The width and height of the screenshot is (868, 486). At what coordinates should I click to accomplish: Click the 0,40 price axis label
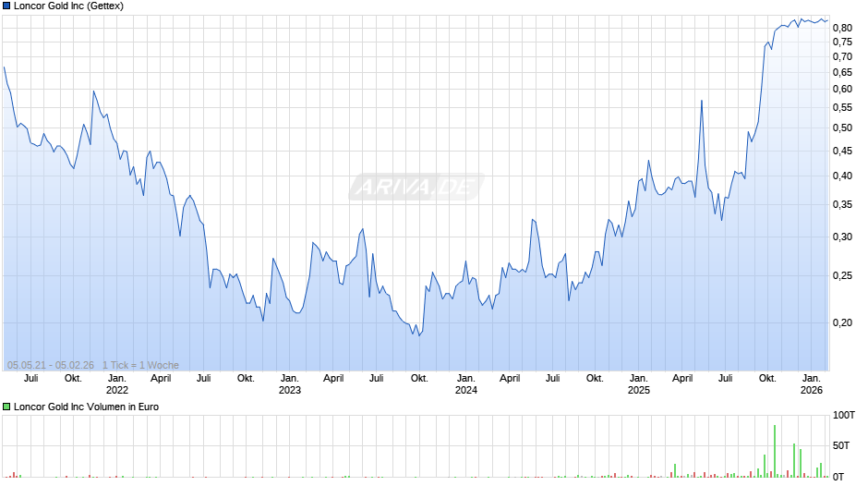pyautogui.click(x=842, y=176)
